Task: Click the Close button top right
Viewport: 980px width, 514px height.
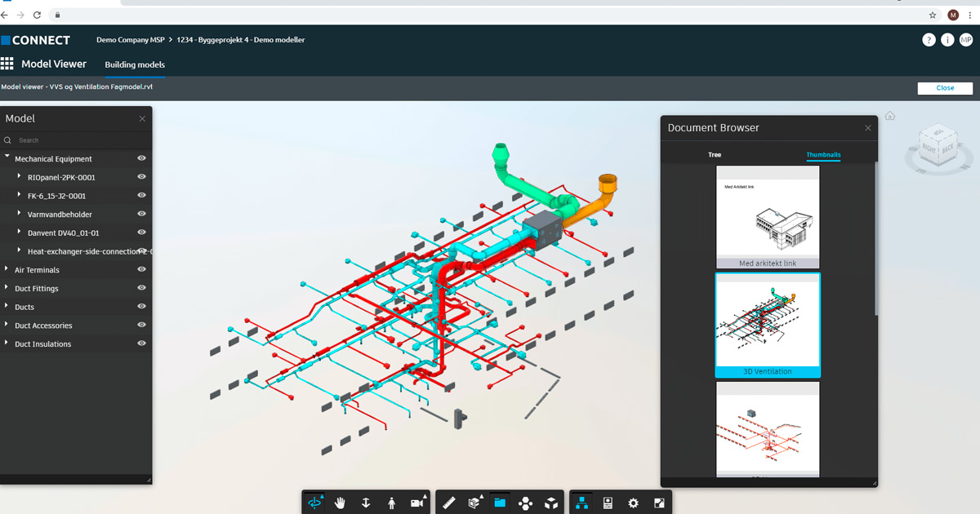Action: (945, 88)
